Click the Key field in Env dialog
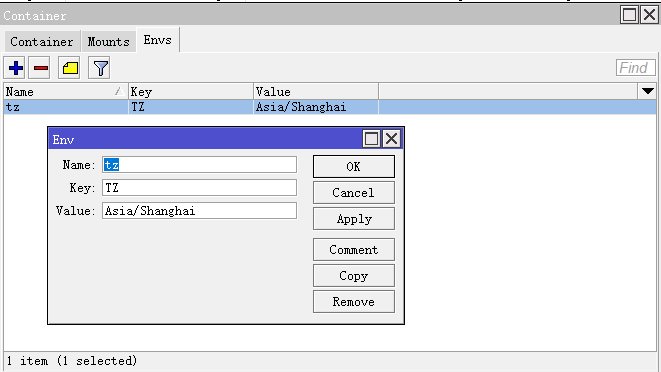The width and height of the screenshot is (661, 372). click(x=199, y=188)
